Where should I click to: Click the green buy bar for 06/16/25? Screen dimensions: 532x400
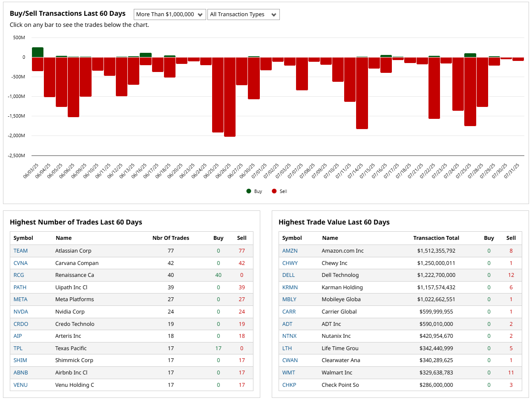[x=146, y=55]
